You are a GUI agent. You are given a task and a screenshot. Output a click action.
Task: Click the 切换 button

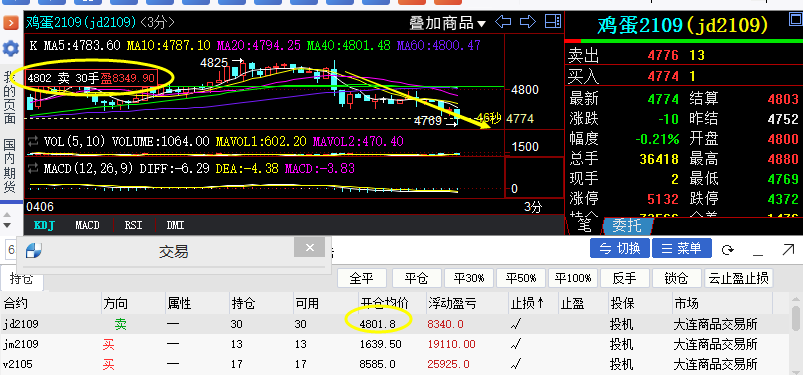click(x=620, y=249)
